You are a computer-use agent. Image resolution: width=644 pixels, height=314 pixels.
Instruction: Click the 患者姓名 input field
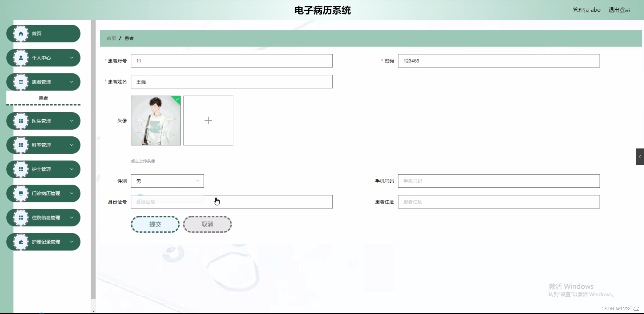(232, 81)
